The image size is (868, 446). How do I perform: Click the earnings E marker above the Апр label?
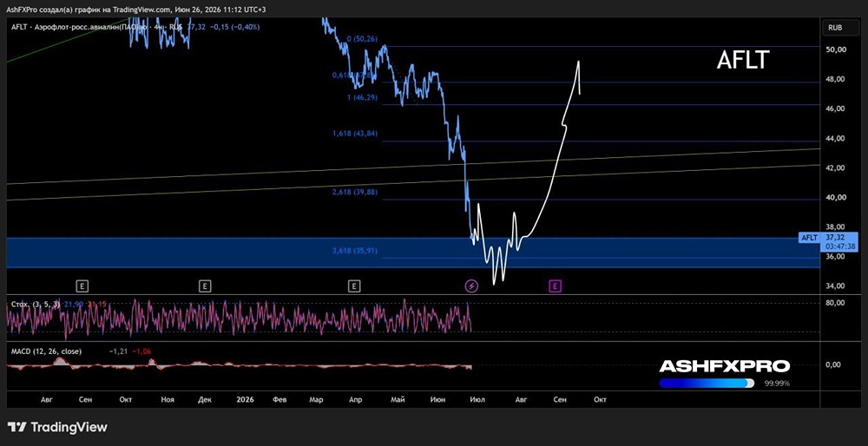354,286
